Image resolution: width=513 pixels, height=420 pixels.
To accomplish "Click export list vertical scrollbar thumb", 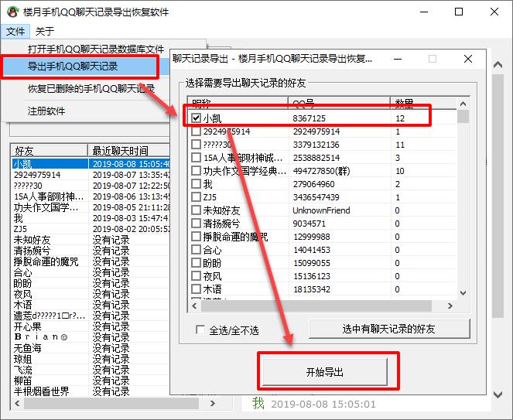I will pyautogui.click(x=463, y=117).
